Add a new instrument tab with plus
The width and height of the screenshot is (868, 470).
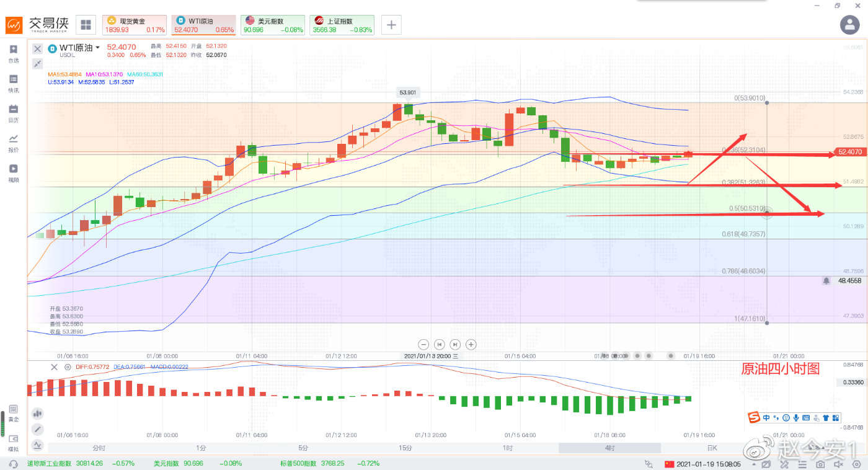click(391, 25)
